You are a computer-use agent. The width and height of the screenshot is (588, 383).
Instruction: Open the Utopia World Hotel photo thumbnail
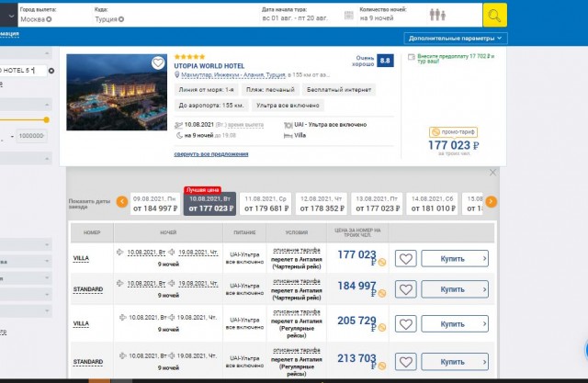tap(117, 92)
